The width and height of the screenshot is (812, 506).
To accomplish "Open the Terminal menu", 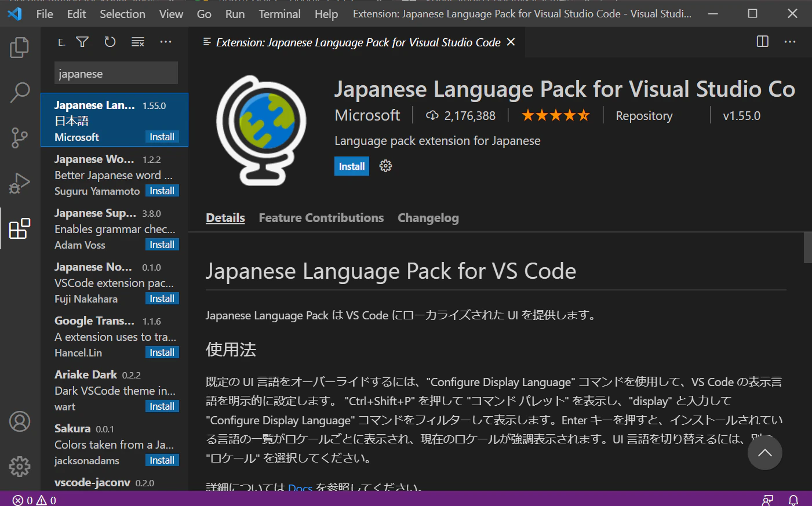I will (x=279, y=14).
